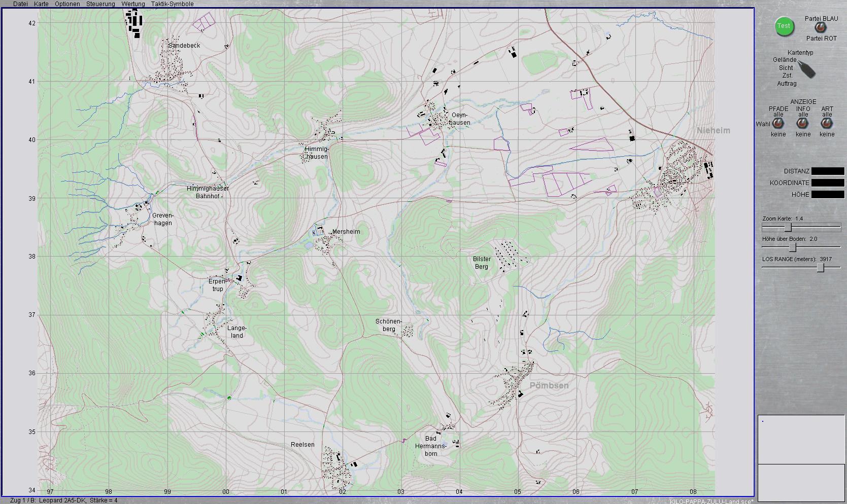Toggle the INFO display switch

click(x=802, y=124)
